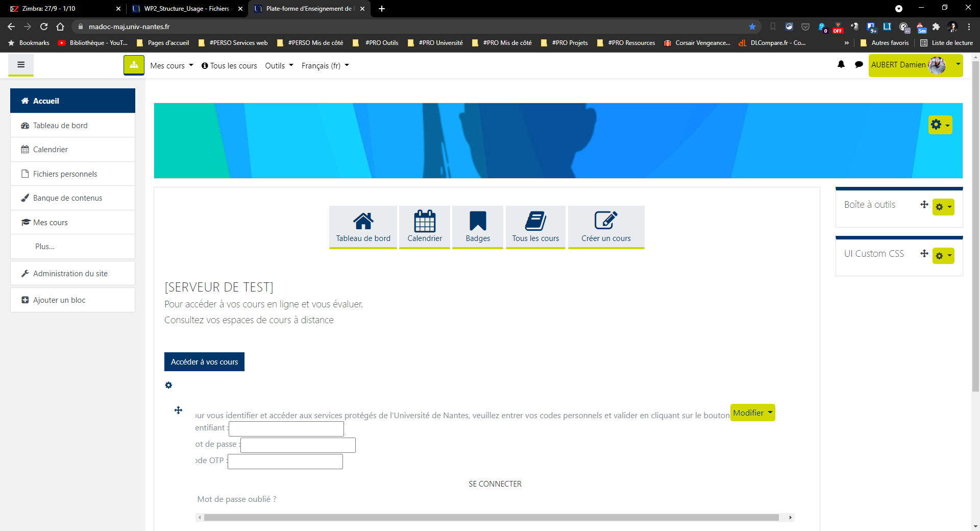Viewport: 980px width, 531px height.
Task: Open the Créer un cours tile
Action: (606, 227)
